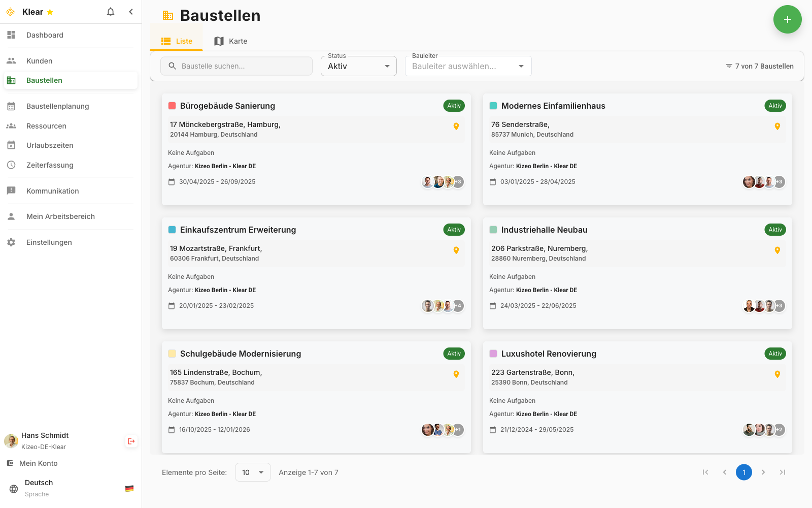Open the Kommunikation section
This screenshot has width=812, height=508.
pos(53,190)
